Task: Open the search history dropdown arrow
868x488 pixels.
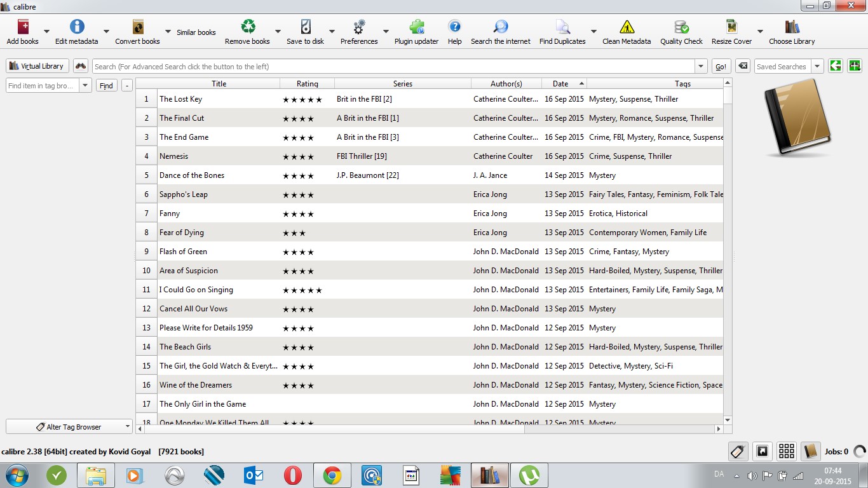Action: pyautogui.click(x=701, y=66)
